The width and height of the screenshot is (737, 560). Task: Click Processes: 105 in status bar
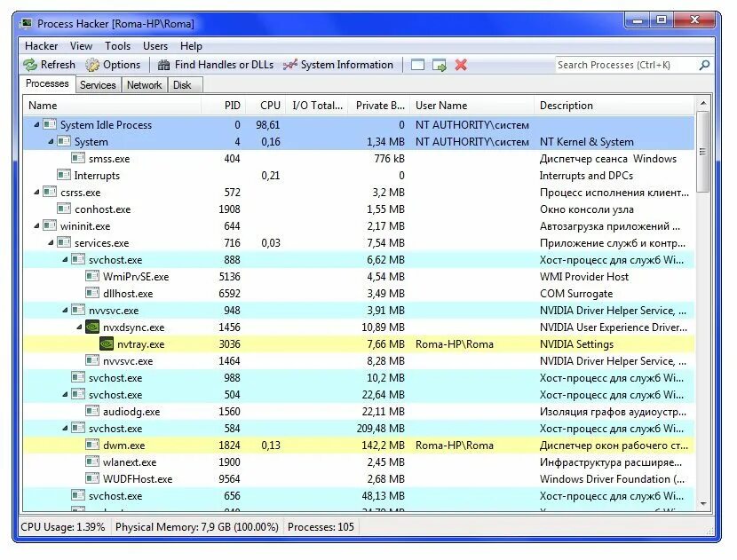[x=321, y=526]
